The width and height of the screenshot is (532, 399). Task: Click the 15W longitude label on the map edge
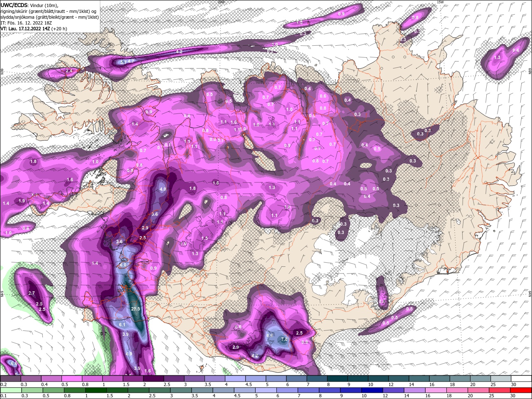[441, 2]
